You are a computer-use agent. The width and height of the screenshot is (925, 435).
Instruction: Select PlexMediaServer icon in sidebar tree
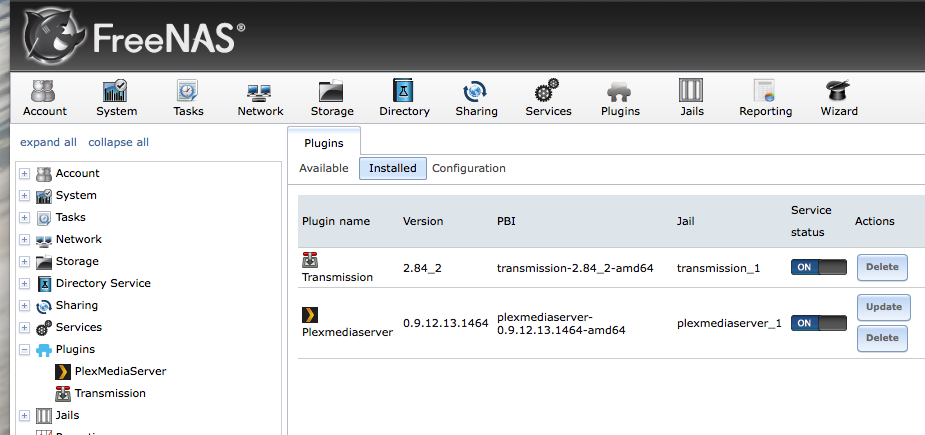click(x=63, y=371)
